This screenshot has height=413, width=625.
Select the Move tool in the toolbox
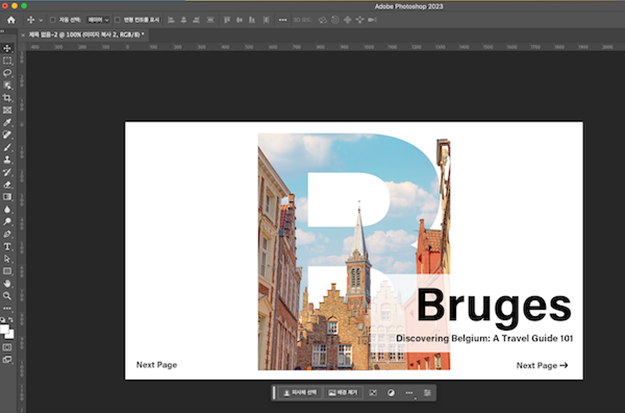pos(7,47)
